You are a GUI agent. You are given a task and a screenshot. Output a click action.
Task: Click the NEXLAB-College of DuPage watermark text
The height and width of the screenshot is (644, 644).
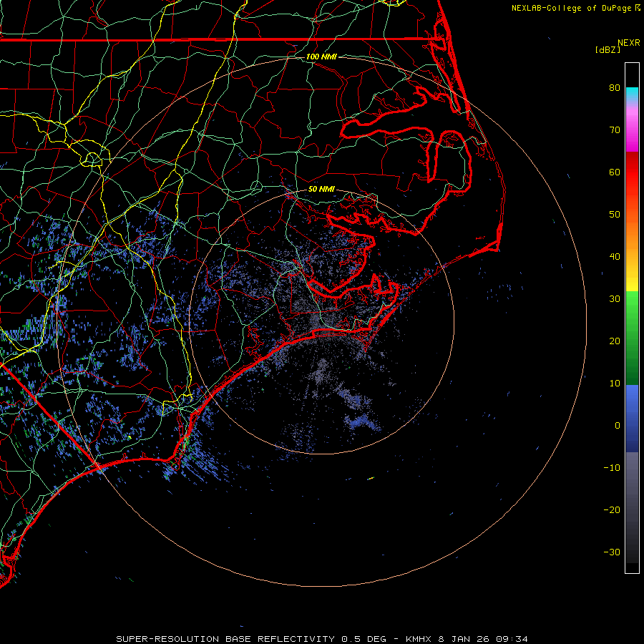571,8
